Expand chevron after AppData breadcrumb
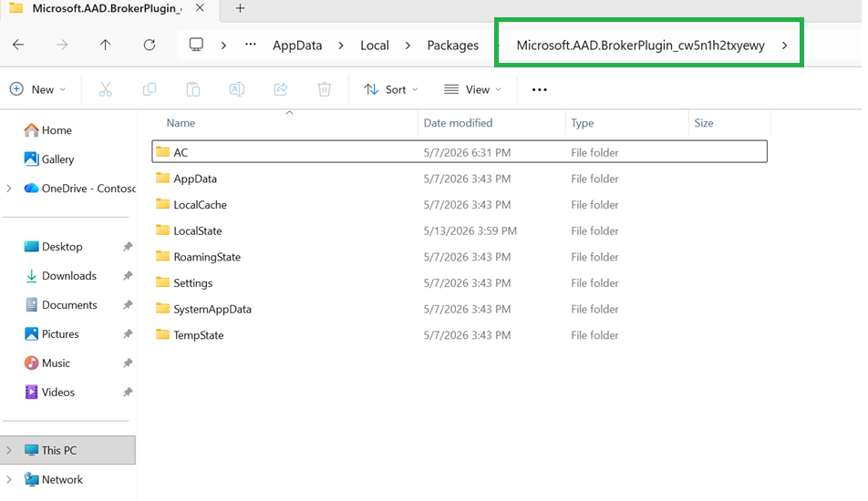 tap(341, 46)
